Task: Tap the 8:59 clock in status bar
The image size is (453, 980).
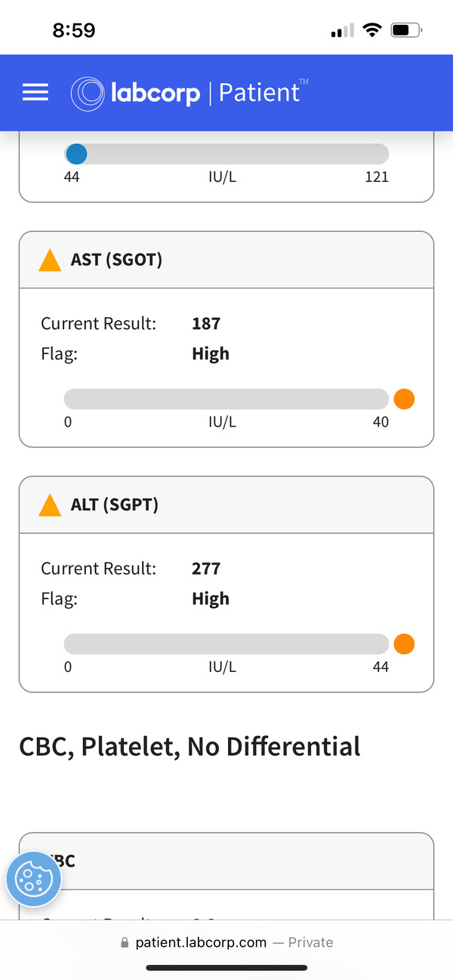Action: pyautogui.click(x=74, y=30)
